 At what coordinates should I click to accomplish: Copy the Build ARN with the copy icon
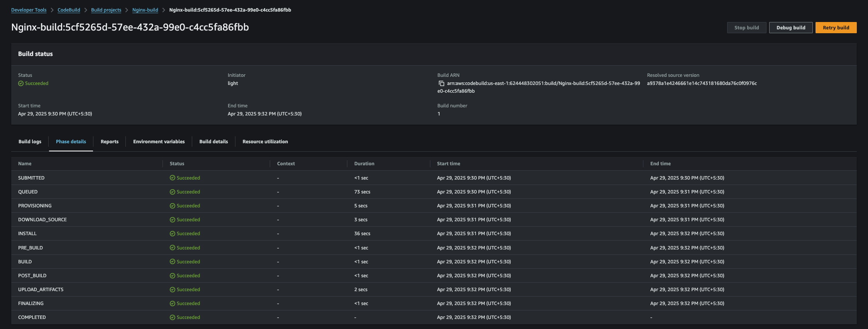pos(442,83)
